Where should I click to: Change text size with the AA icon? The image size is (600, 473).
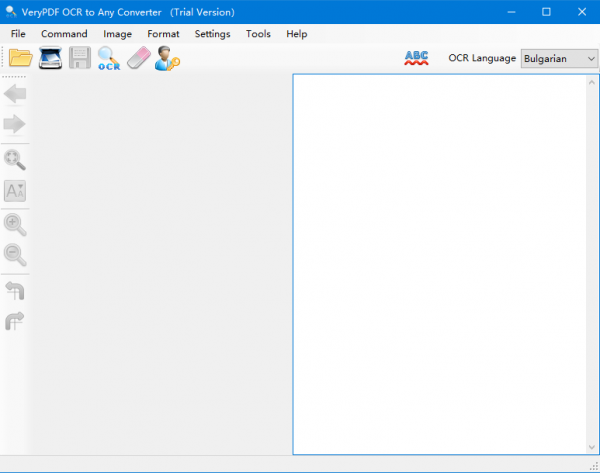coord(15,191)
